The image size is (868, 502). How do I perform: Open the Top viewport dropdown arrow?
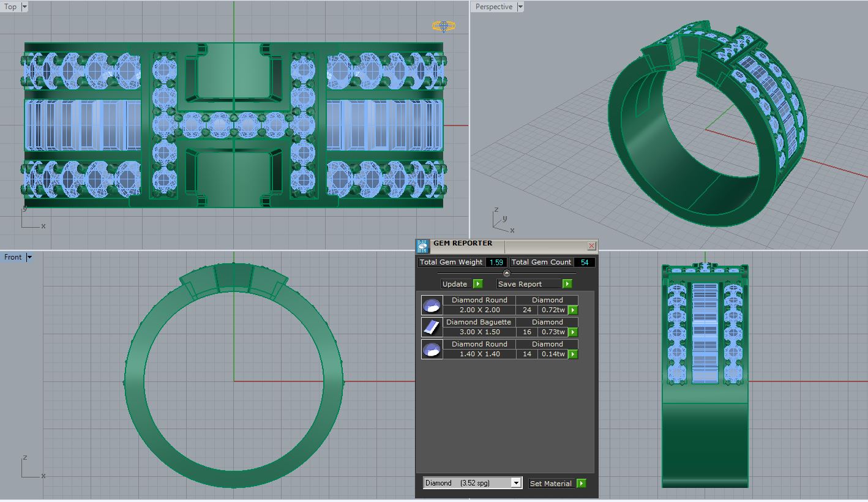pos(24,7)
